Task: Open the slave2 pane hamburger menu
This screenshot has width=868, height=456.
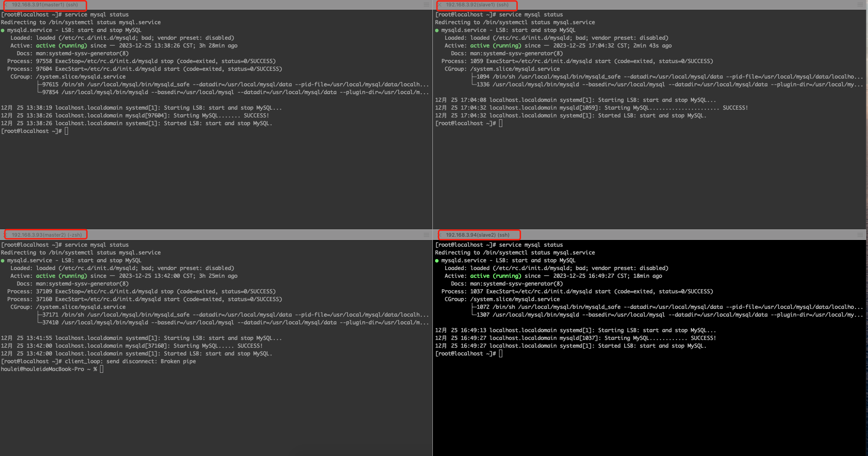Action: click(x=860, y=235)
